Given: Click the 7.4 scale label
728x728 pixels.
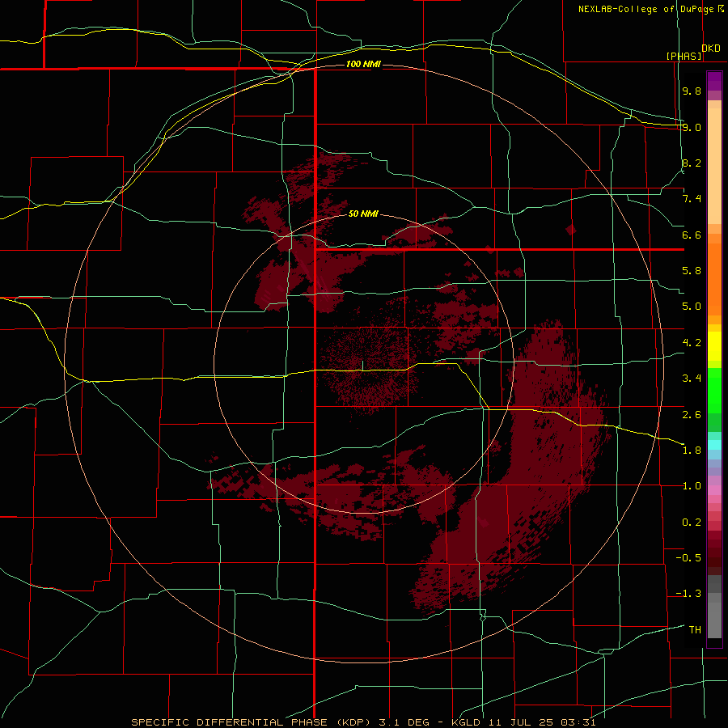Looking at the screenshot, I should (692, 199).
